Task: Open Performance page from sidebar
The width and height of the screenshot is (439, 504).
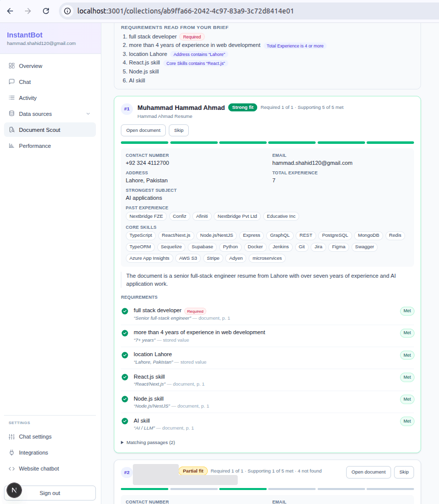Action: coord(50,146)
